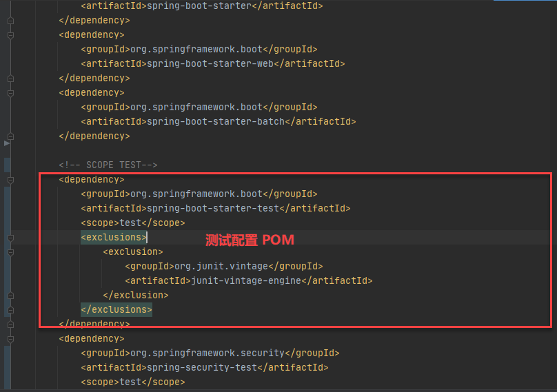Click the <dependency> tag opening the spring-boot-starter-batch block

[92, 93]
